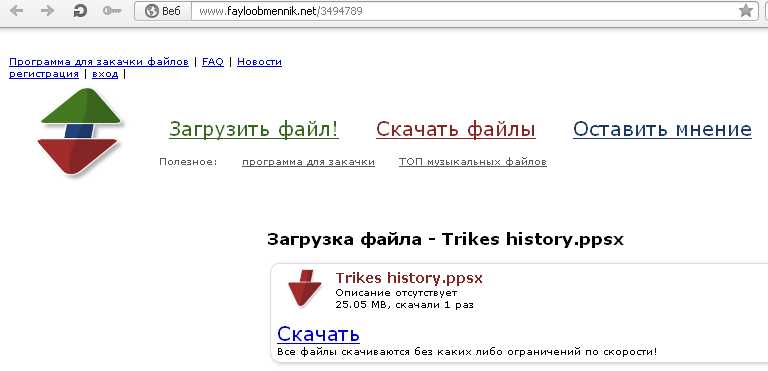
Task: Open the Новости link
Action: pos(259,62)
